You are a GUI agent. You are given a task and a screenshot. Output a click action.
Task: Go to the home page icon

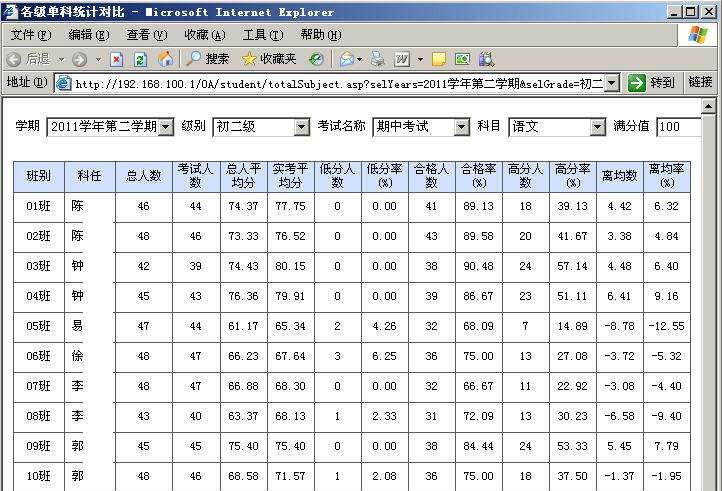166,59
